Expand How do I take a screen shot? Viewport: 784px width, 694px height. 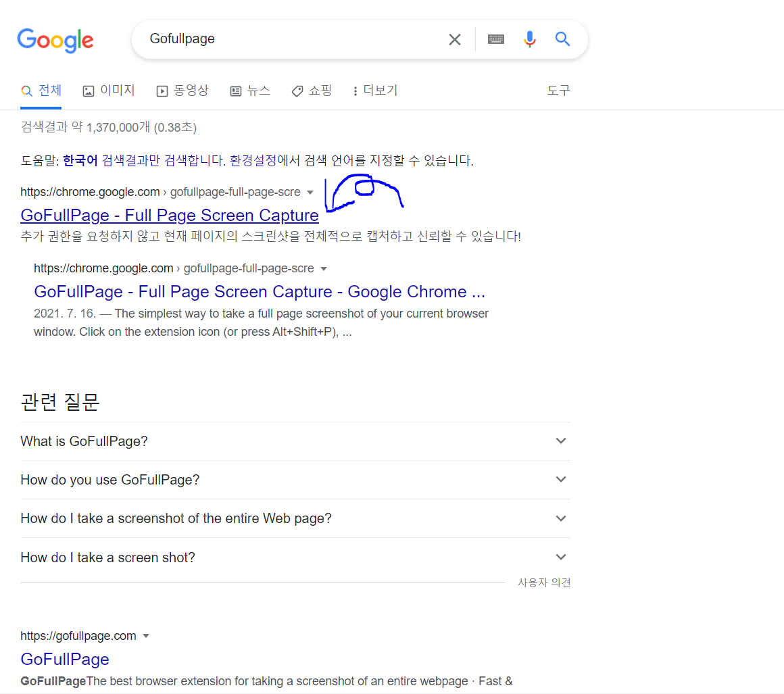[x=295, y=557]
